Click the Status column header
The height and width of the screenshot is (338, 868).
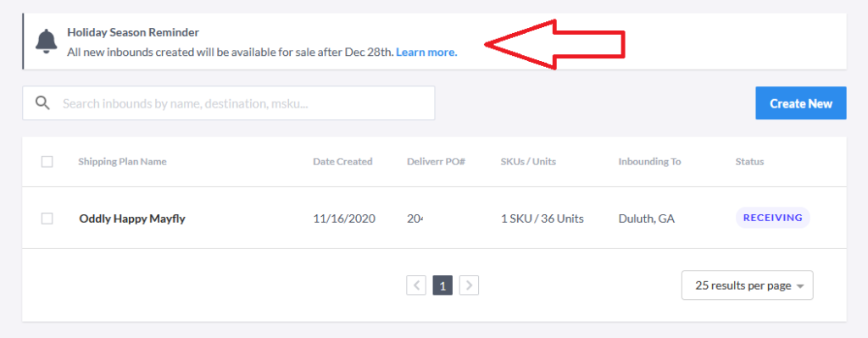pos(749,162)
